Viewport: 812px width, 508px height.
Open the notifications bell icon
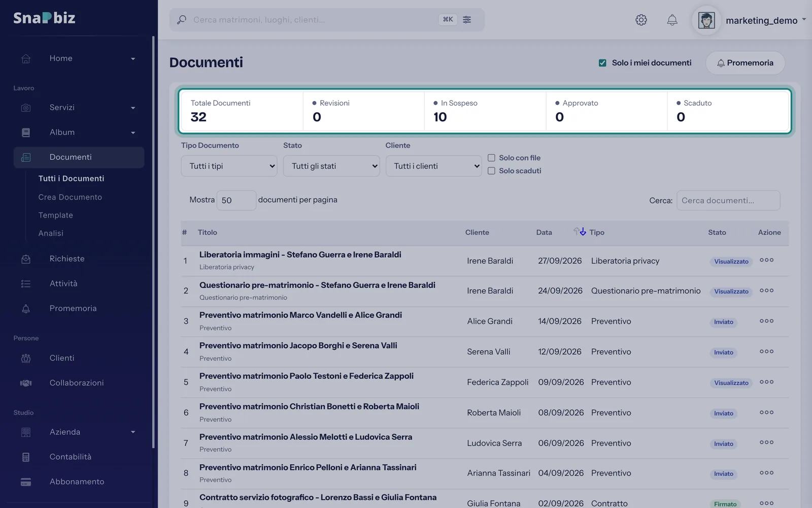click(672, 20)
